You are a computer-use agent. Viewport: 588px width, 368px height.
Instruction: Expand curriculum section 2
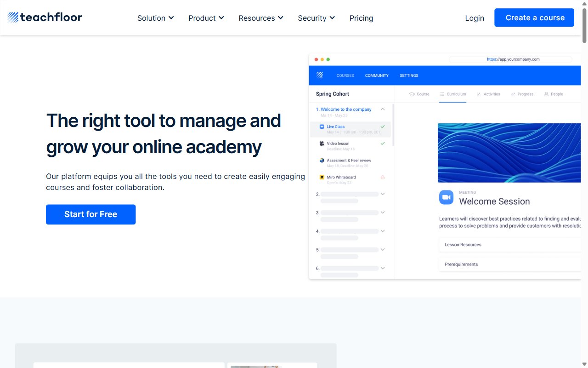click(x=383, y=194)
